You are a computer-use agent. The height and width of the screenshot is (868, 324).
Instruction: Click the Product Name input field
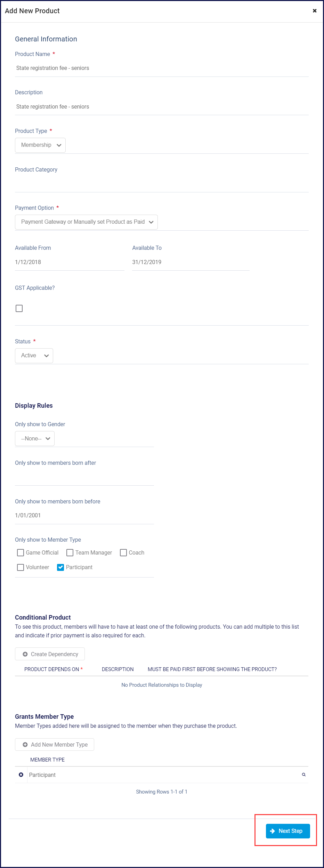[162, 68]
